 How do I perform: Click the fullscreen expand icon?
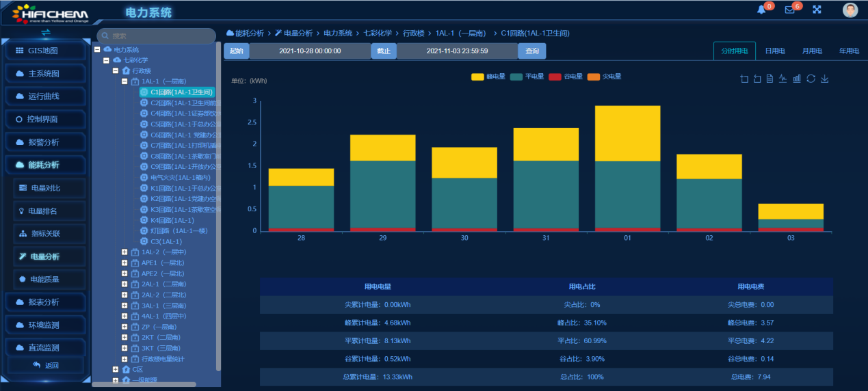pos(817,10)
